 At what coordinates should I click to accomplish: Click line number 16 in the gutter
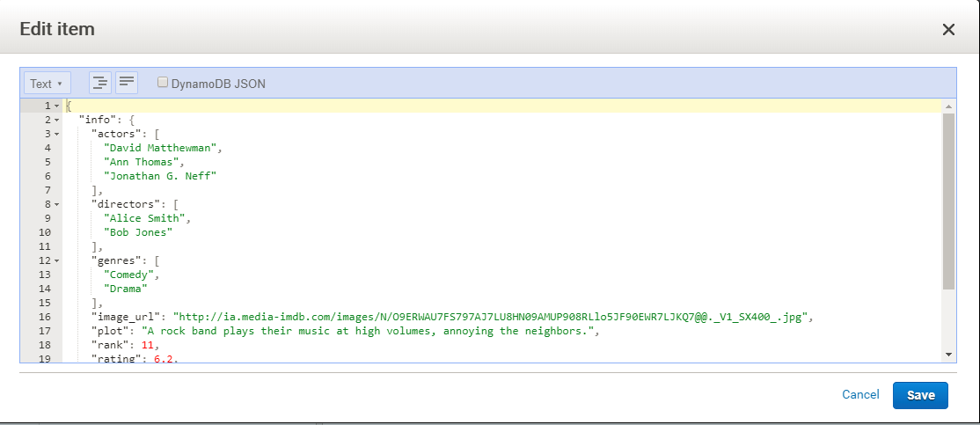point(44,317)
